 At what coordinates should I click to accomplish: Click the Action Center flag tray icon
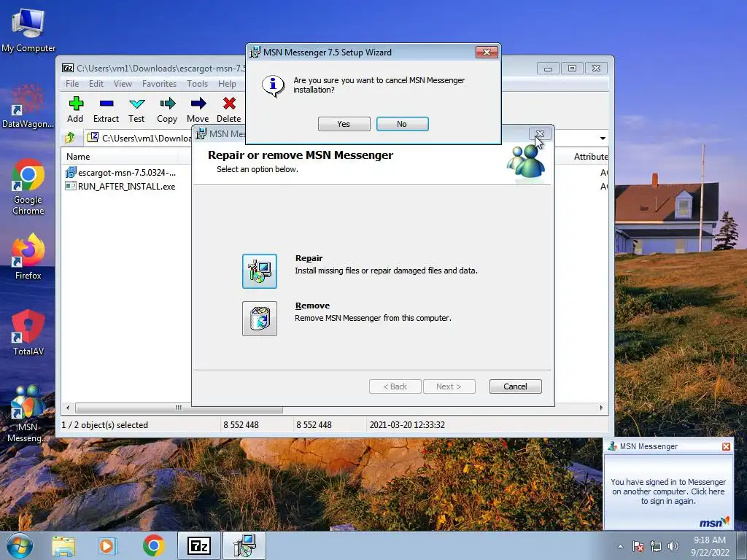[x=638, y=546]
